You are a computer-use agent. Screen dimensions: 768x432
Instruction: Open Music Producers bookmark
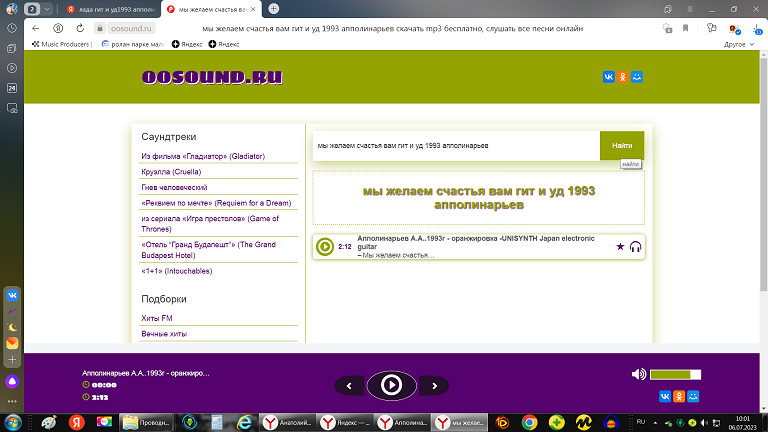pos(61,44)
